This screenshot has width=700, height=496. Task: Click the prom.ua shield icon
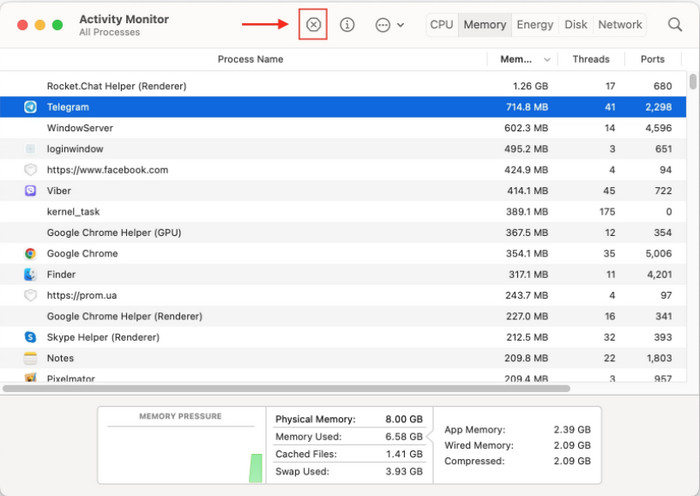(30, 295)
